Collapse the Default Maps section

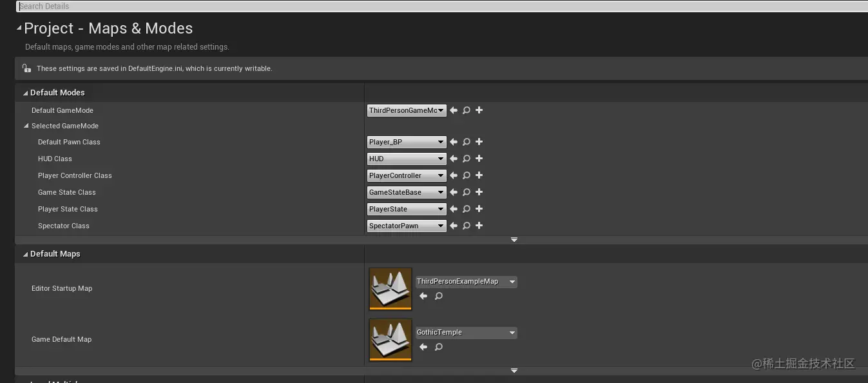point(26,254)
